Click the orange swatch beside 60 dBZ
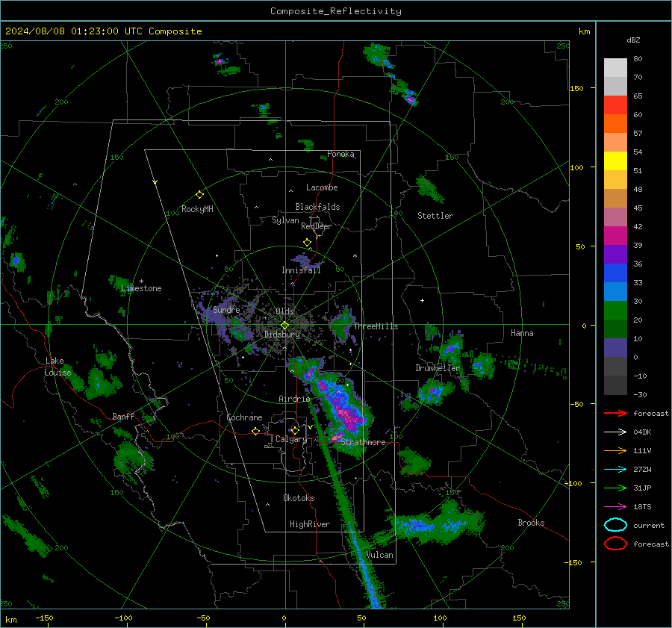Image resolution: width=672 pixels, height=628 pixels. click(x=615, y=123)
